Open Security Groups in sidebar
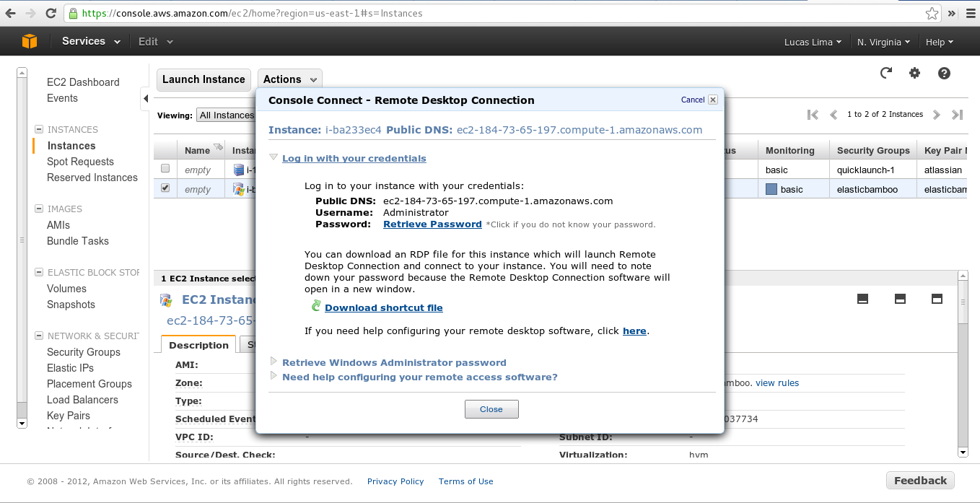This screenshot has width=980, height=503. point(84,352)
